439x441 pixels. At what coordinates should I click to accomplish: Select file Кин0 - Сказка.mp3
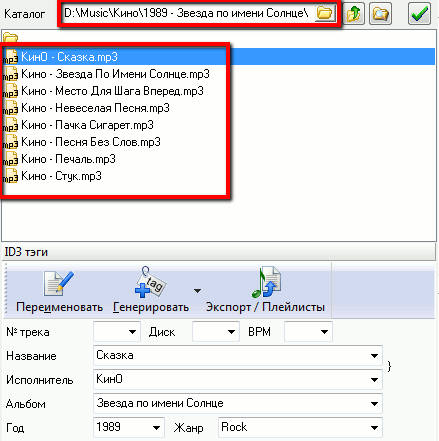[69, 57]
